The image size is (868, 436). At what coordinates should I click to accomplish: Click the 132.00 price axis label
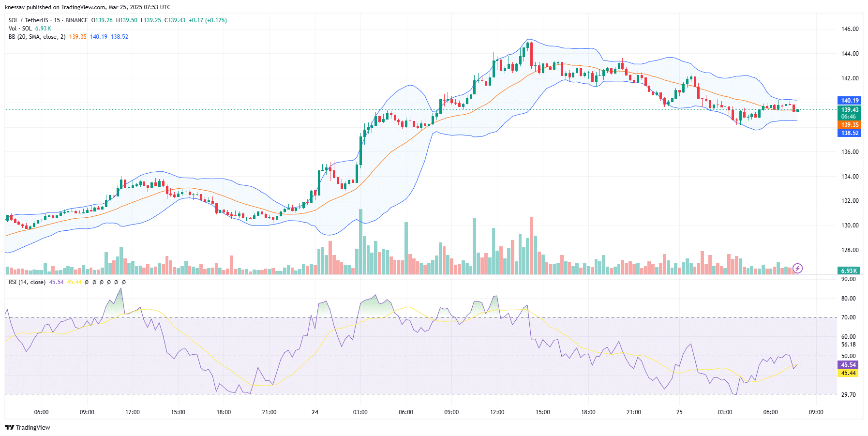(x=850, y=201)
